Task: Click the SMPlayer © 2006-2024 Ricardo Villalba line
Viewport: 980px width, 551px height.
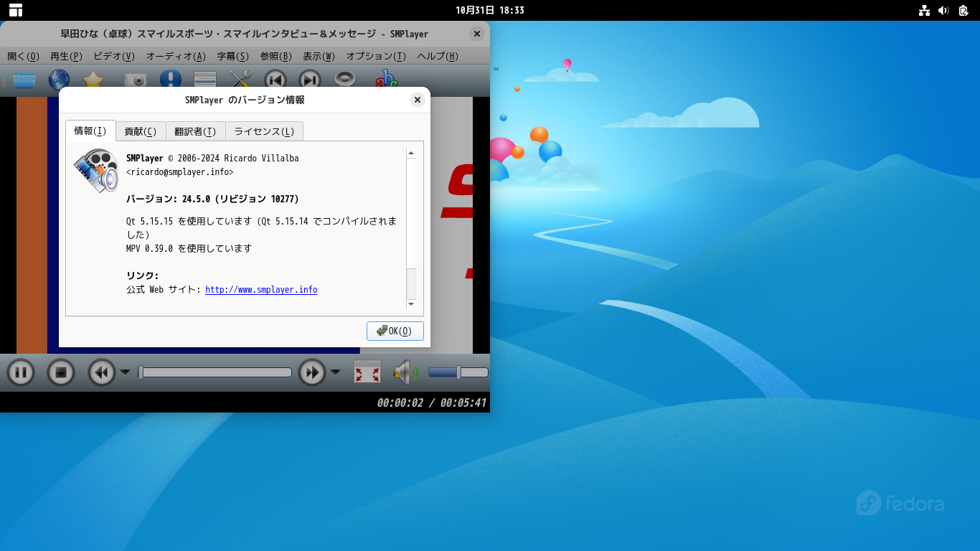Action: [x=212, y=158]
